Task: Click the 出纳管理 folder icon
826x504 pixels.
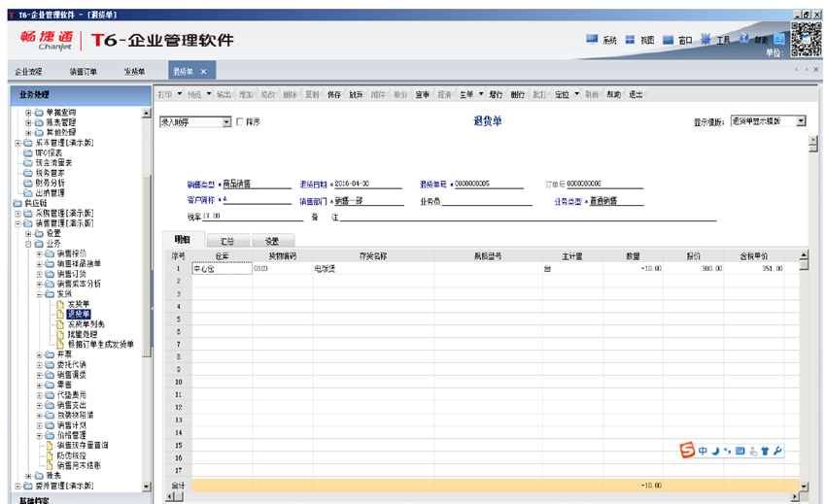Action: coord(28,193)
